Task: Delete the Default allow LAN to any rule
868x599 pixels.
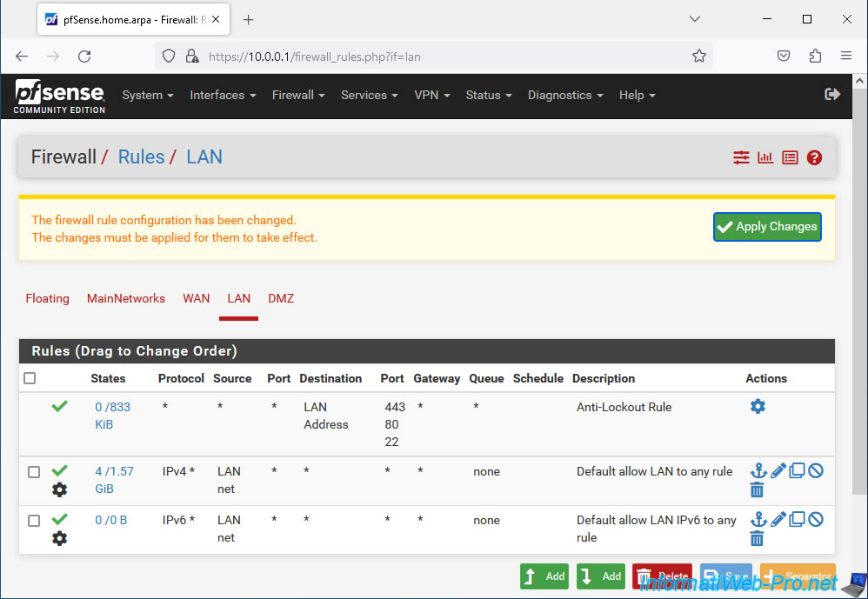Action: [757, 490]
